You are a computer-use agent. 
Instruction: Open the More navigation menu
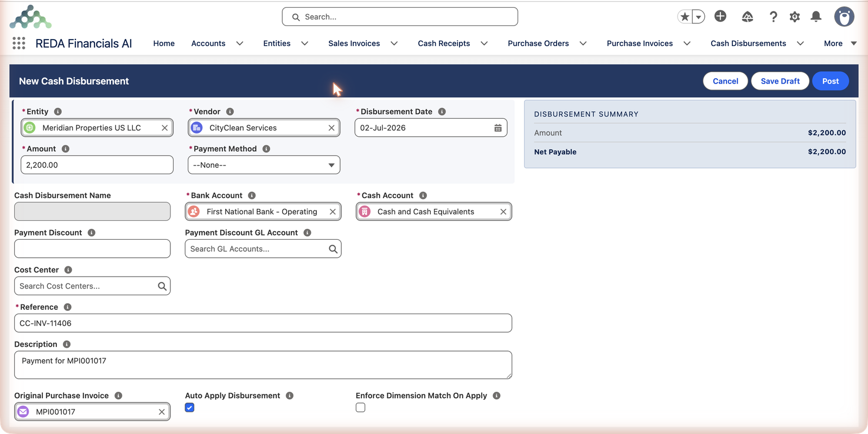pos(840,43)
